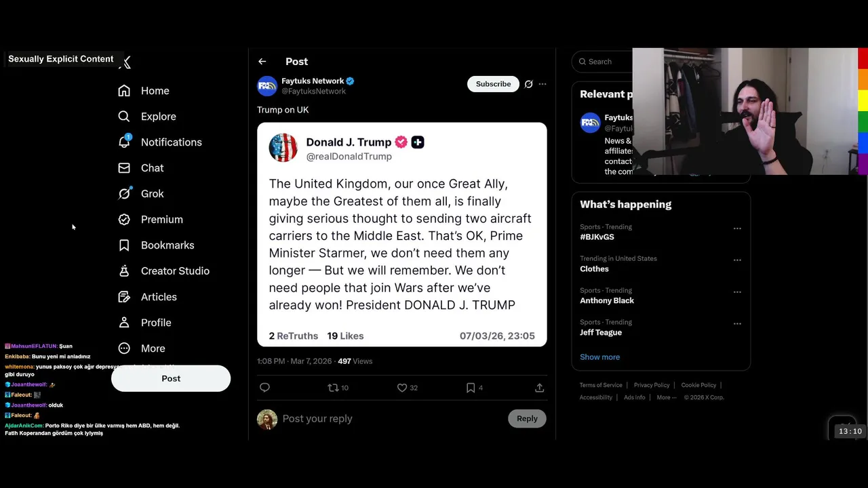
Task: Open options for #BJKvGS trend
Action: (x=737, y=228)
